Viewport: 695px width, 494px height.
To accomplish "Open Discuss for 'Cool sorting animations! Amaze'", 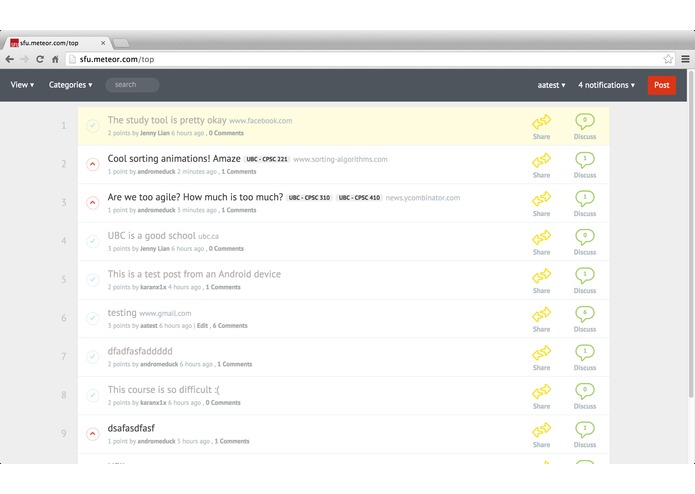I will point(585,159).
